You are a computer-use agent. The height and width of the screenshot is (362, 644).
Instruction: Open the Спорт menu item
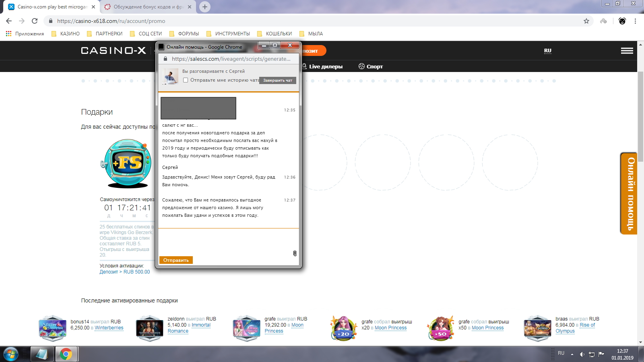click(371, 66)
